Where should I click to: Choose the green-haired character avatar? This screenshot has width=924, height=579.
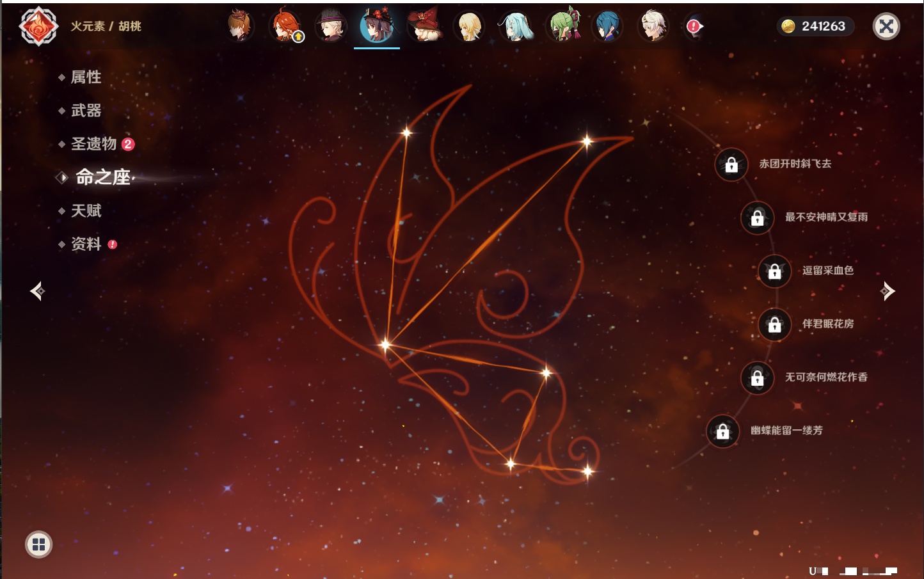pos(562,27)
